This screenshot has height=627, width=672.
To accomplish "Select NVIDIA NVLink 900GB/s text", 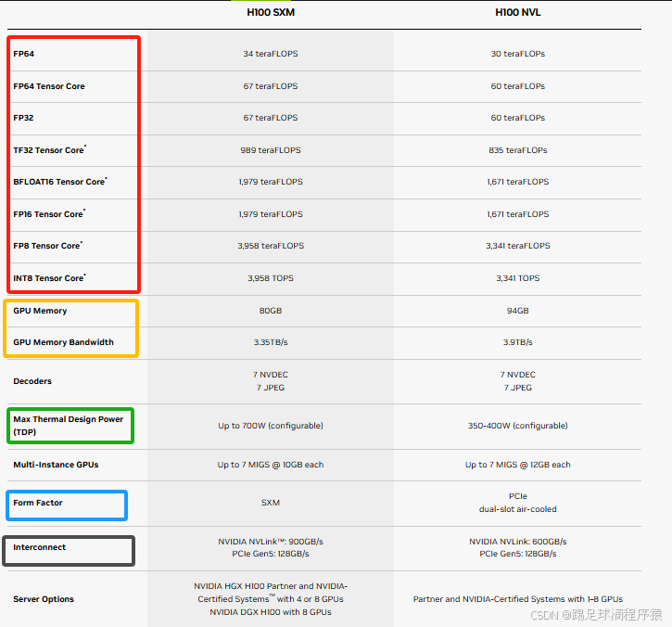I will pos(271,542).
